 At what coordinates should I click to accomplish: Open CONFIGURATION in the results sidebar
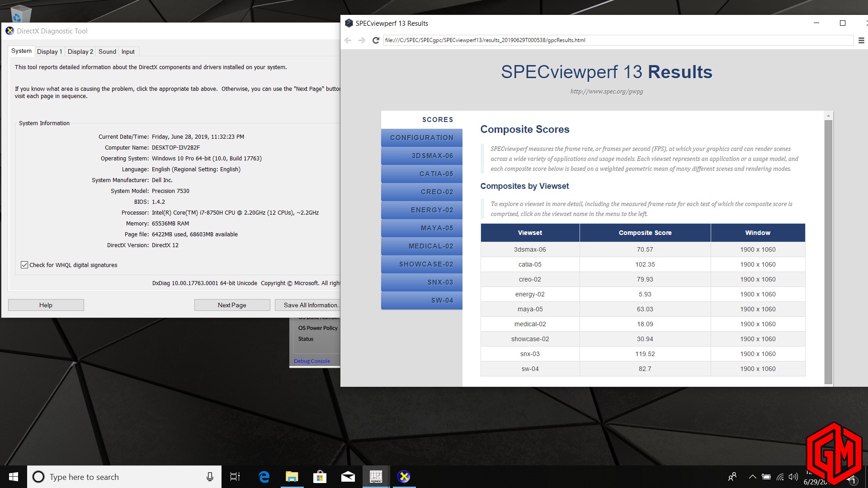point(422,138)
